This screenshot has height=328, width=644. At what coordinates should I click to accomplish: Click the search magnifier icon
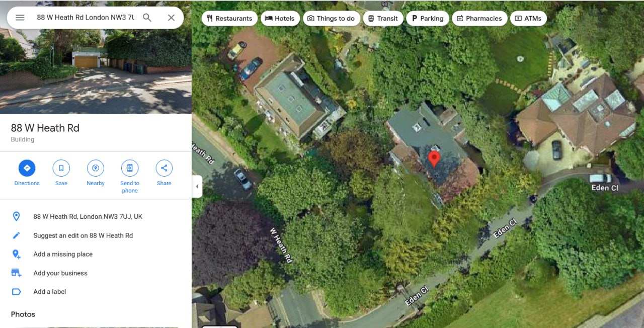tap(147, 18)
